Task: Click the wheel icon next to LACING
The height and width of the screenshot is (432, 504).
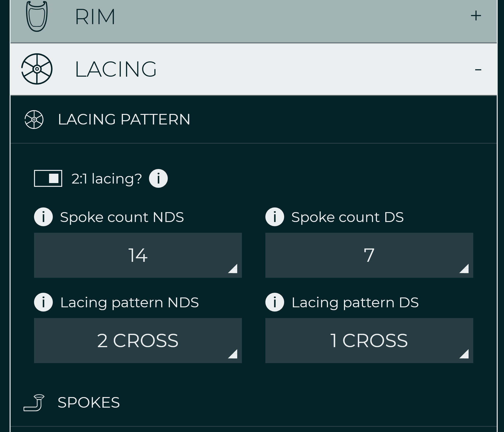Action: (37, 69)
